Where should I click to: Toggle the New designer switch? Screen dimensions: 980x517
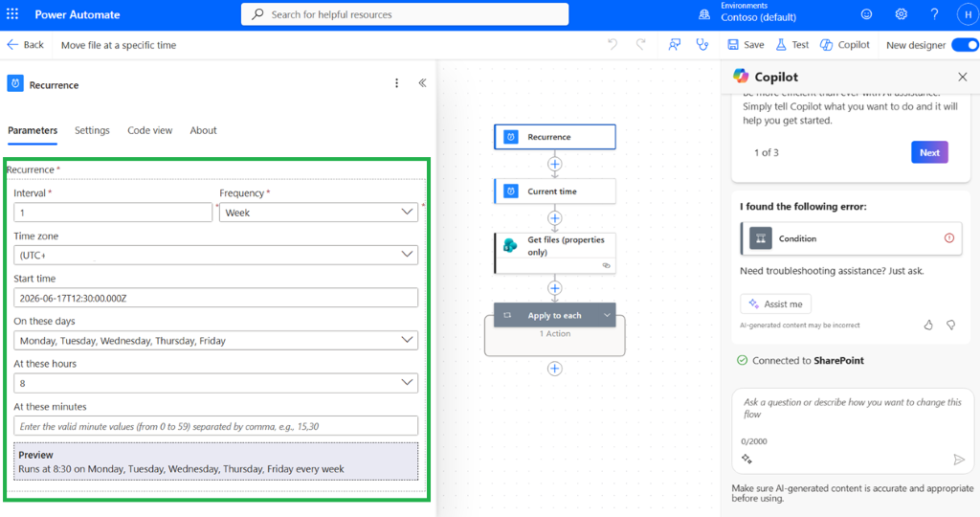(x=965, y=45)
